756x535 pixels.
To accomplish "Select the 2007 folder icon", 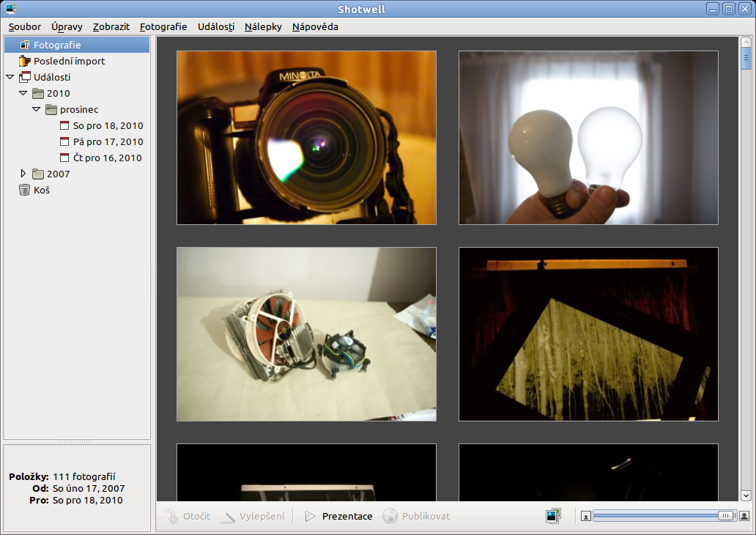I will (38, 174).
